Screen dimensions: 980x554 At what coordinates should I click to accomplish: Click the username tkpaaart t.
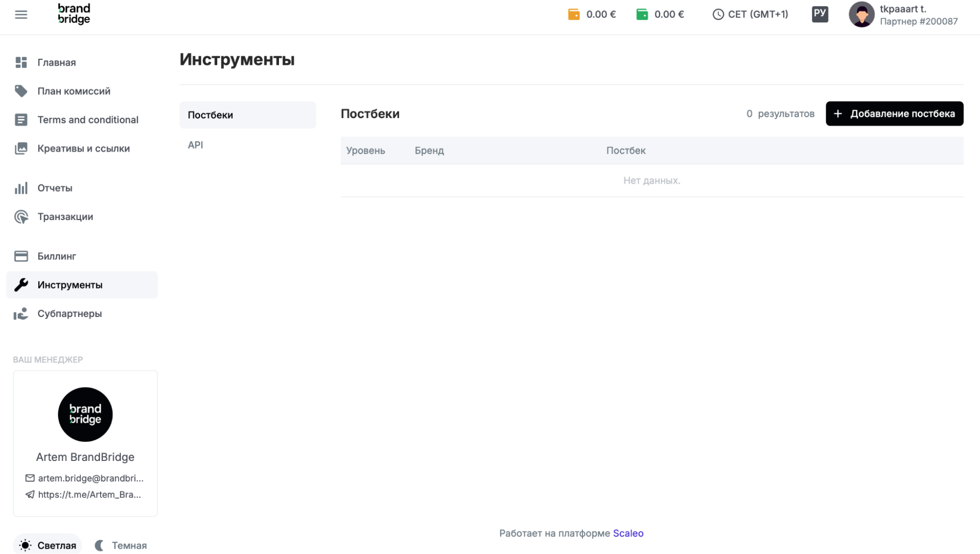tap(903, 9)
